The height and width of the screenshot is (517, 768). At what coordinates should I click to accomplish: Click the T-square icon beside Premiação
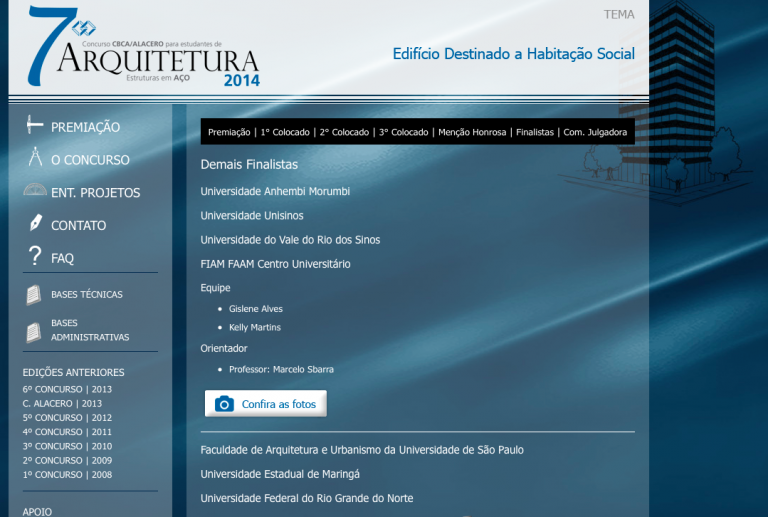[35, 125]
